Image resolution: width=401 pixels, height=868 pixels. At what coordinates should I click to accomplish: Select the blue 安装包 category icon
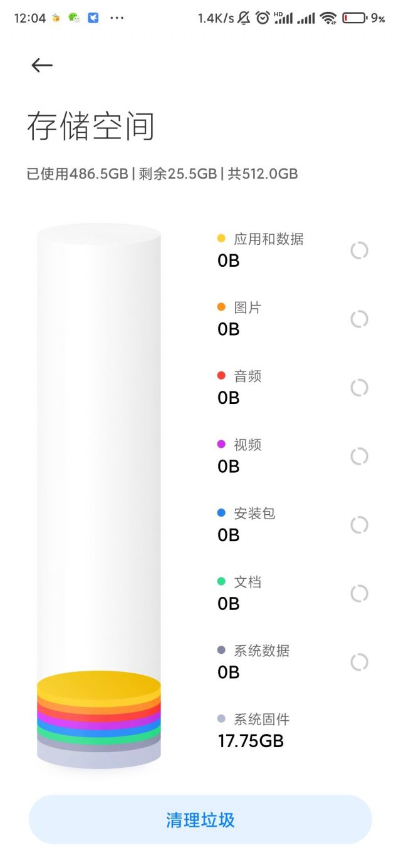click(x=221, y=513)
